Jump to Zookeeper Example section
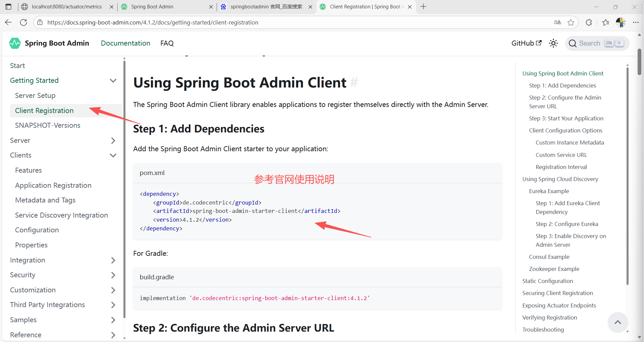 [554, 269]
